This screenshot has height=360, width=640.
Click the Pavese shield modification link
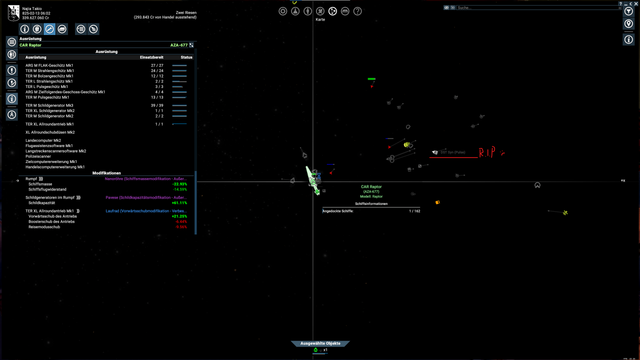point(146,198)
